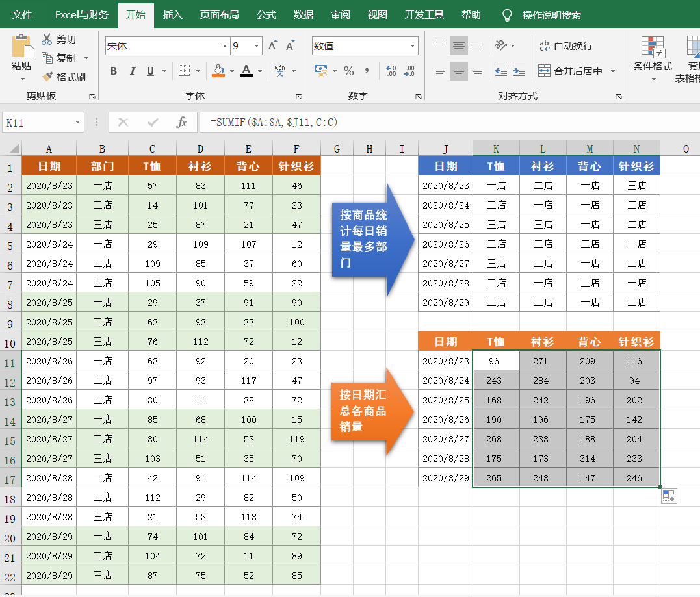The image size is (700, 597).
Task: Decrease font size with smaller A icon
Action: tap(290, 46)
